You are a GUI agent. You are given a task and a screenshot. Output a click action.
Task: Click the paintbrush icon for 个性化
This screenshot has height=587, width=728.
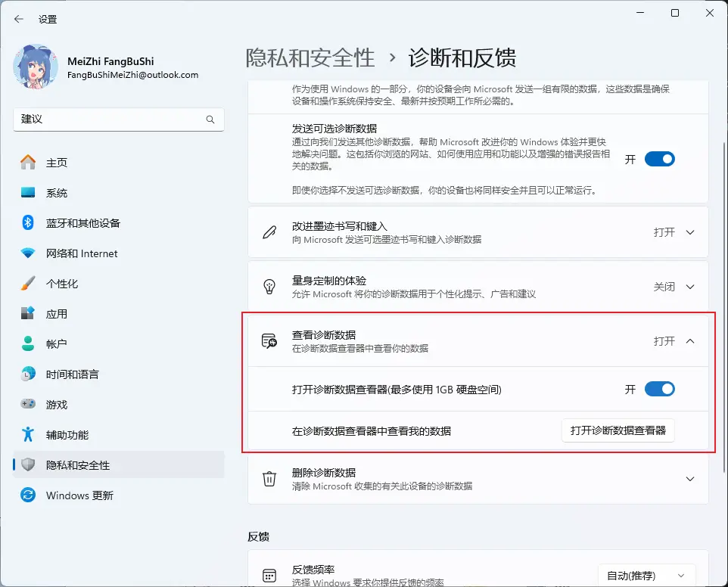(x=28, y=284)
